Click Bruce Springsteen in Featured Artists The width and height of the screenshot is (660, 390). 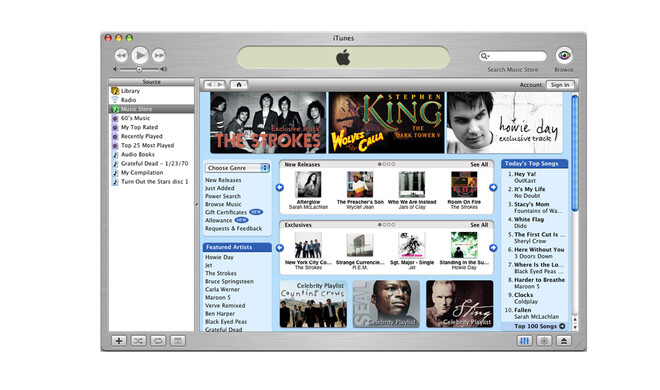(229, 281)
